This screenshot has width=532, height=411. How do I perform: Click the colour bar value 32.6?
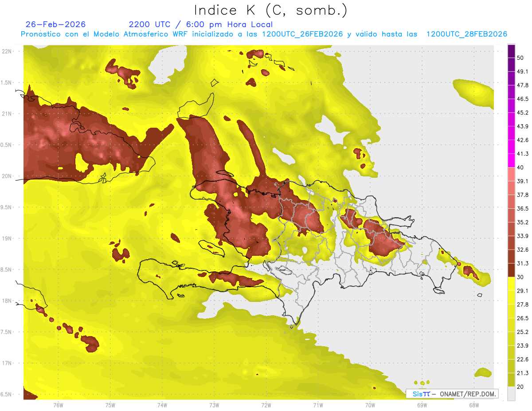coord(523,250)
